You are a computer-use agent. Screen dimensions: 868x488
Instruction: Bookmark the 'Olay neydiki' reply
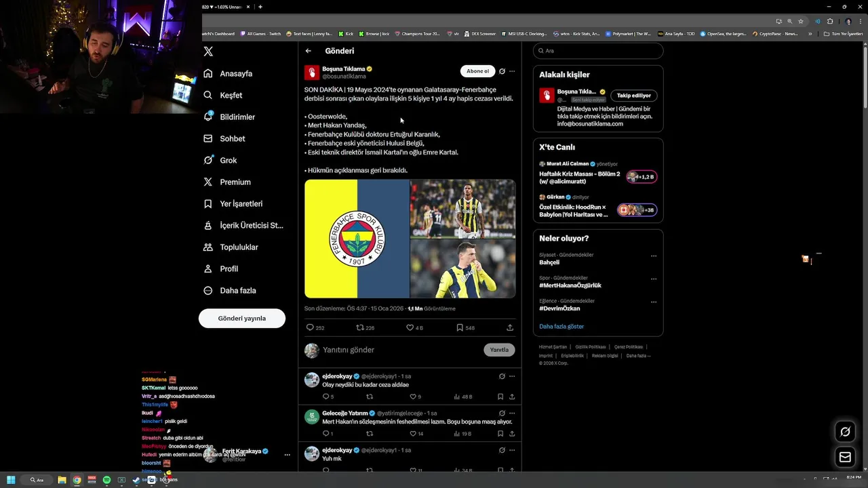(x=500, y=396)
